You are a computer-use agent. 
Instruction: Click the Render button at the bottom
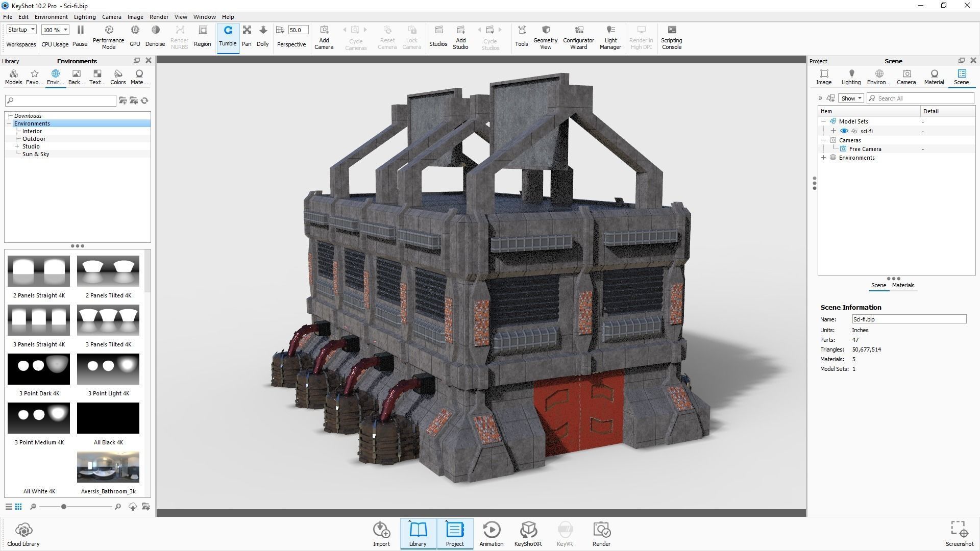pyautogui.click(x=601, y=533)
